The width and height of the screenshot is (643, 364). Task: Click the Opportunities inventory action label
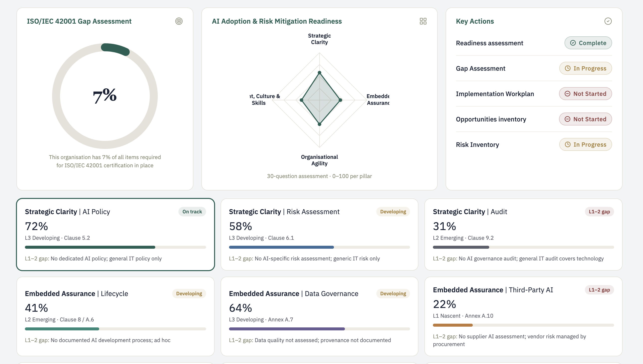pos(491,120)
